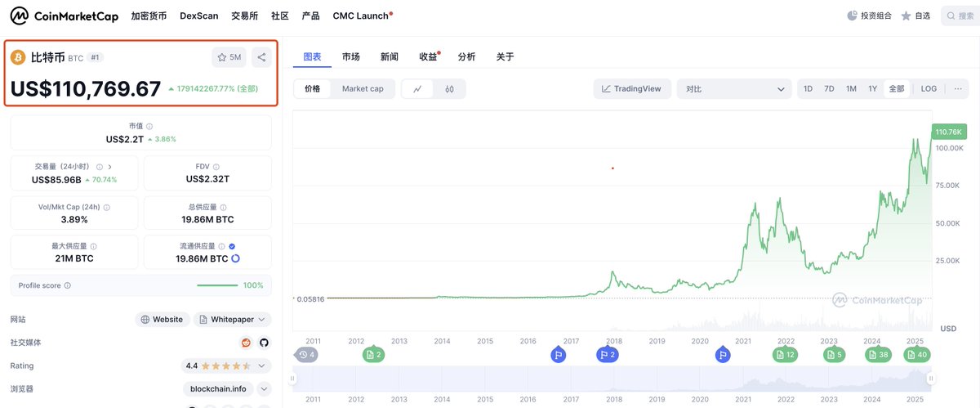980x408 pixels.
Task: Show info tooltip for 总供应量
Action: [x=223, y=206]
